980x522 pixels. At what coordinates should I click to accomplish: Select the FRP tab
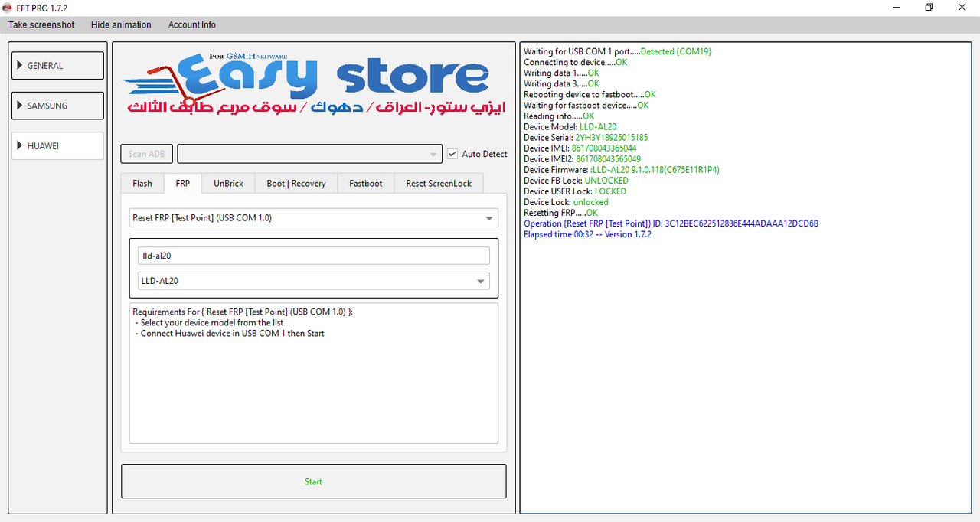(x=182, y=184)
